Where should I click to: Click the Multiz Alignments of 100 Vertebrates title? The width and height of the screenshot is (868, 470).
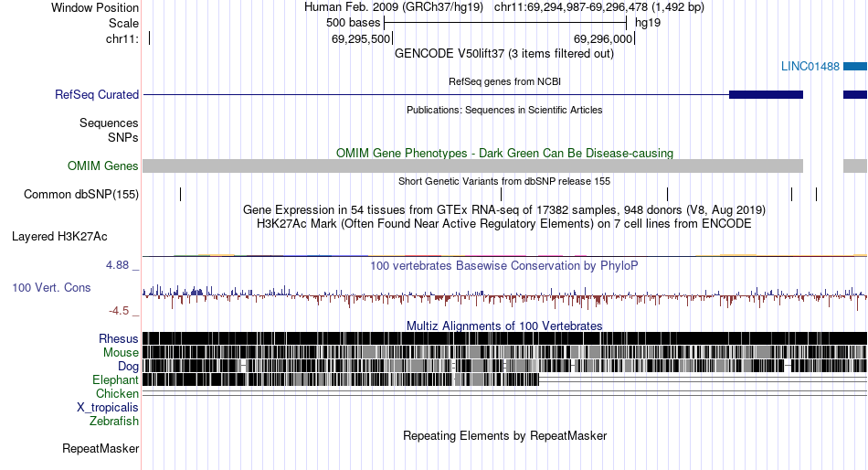pos(504,326)
